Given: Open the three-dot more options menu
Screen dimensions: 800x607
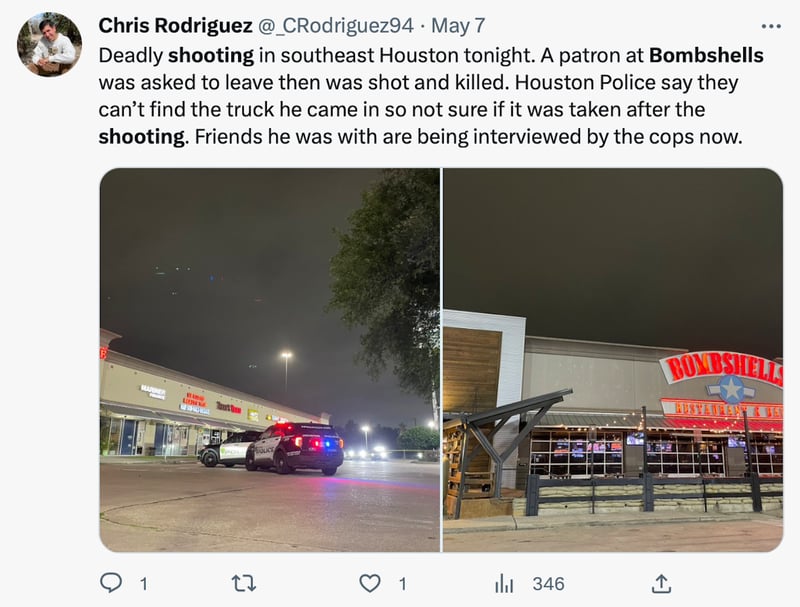Looking at the screenshot, I should [x=771, y=26].
